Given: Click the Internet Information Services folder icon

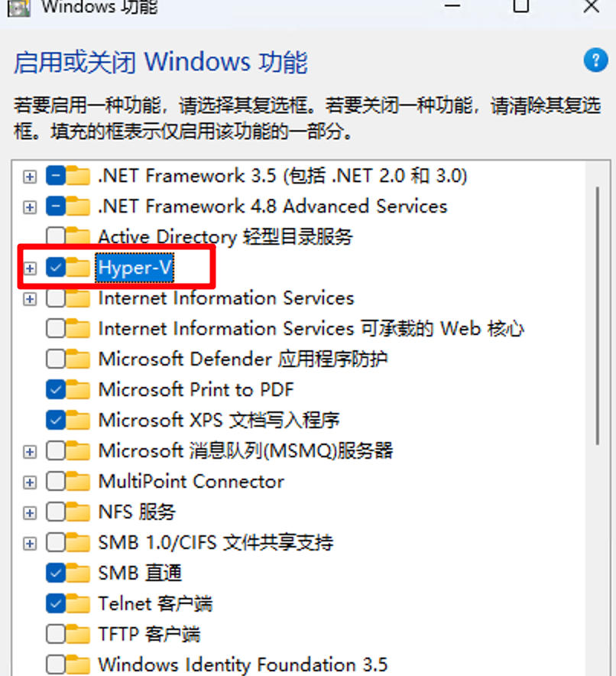Looking at the screenshot, I should point(78,298).
